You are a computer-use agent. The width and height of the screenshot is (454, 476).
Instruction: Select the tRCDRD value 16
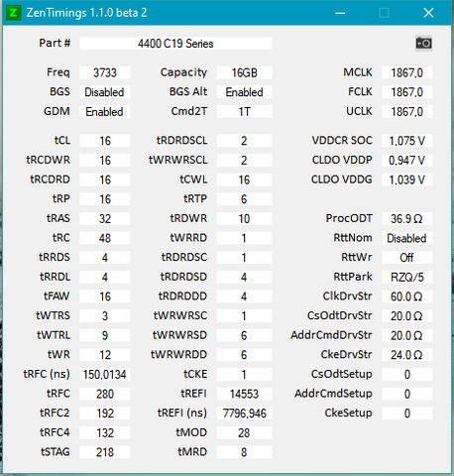(105, 179)
